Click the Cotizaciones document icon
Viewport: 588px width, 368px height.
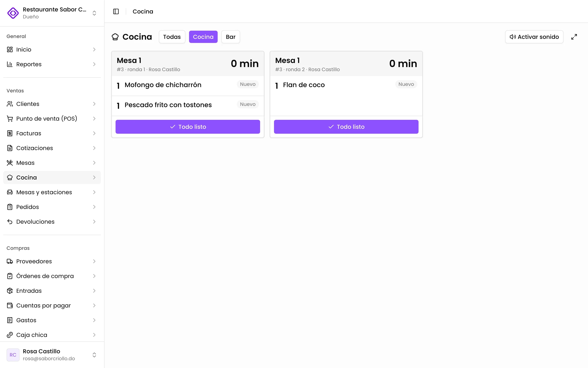[10, 148]
